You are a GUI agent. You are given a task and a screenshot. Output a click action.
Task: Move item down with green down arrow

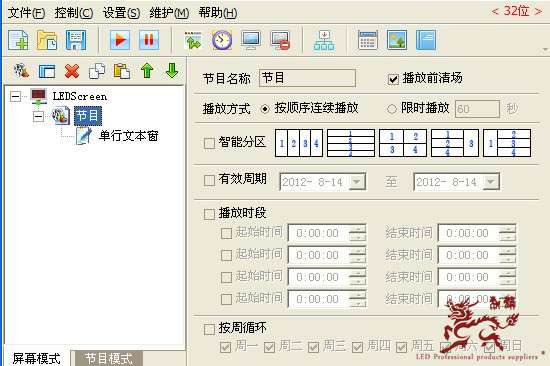pos(172,71)
